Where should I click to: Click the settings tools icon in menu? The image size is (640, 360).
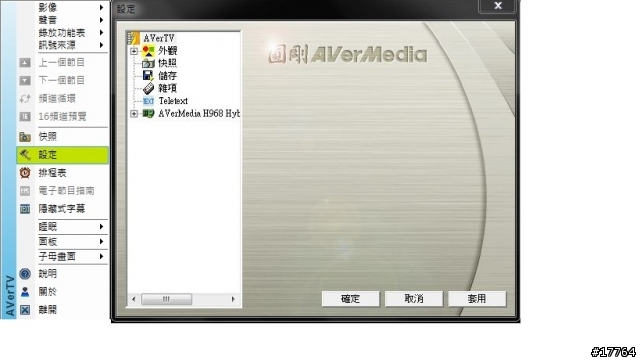pos(25,155)
